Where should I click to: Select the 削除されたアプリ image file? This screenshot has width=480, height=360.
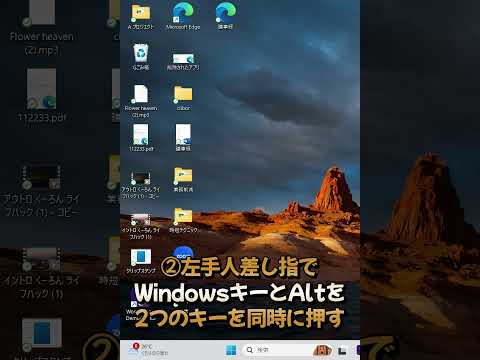[x=183, y=61]
